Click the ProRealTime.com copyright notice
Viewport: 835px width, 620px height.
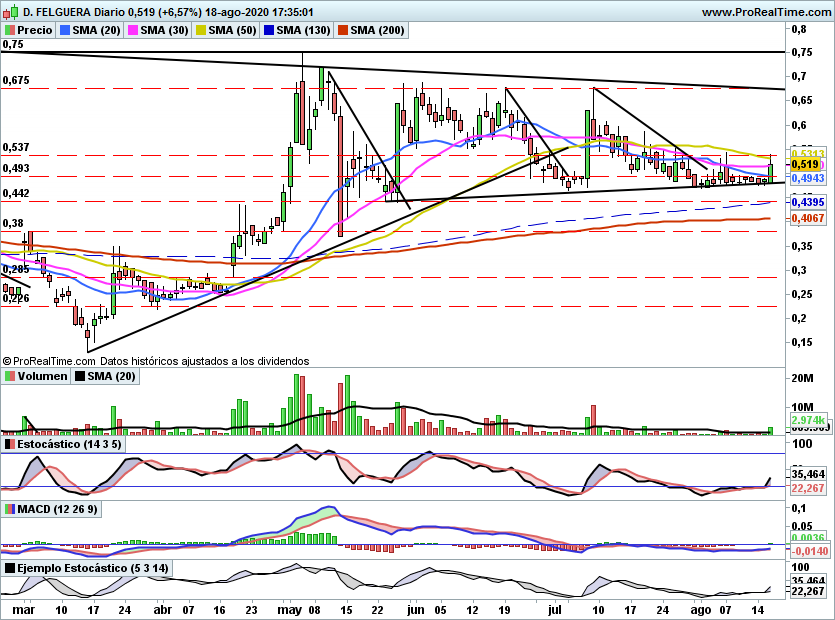(x=155, y=361)
